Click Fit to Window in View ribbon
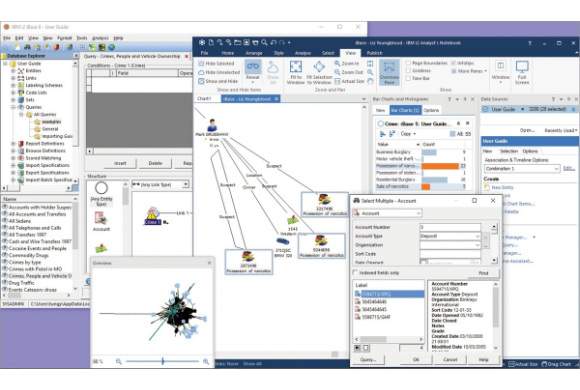Screen dimensions: 580x390 296,73
